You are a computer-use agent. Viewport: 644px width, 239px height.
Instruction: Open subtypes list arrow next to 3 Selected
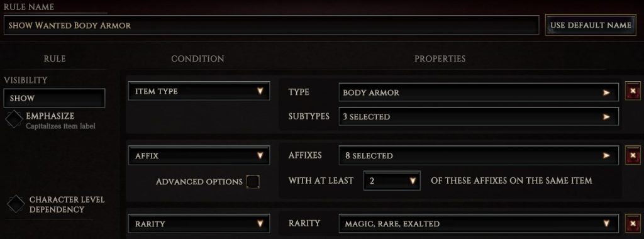point(606,116)
